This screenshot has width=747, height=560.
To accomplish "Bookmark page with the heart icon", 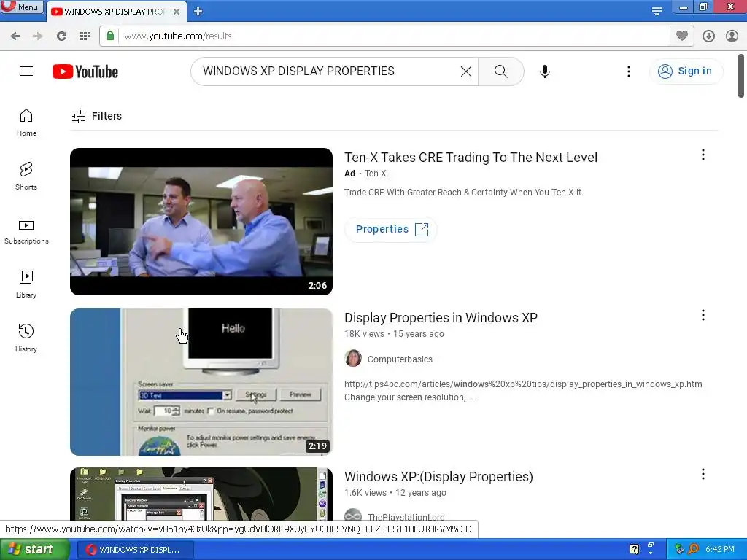I will tap(682, 36).
